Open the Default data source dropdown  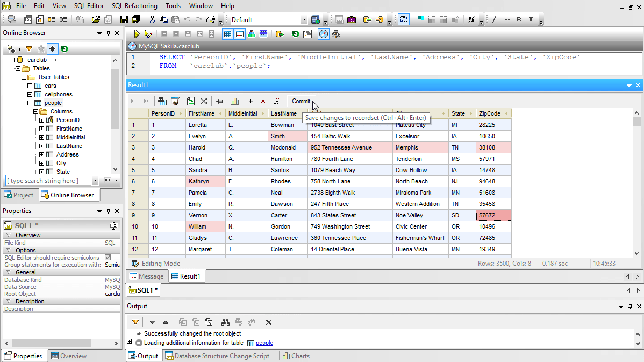click(x=304, y=20)
